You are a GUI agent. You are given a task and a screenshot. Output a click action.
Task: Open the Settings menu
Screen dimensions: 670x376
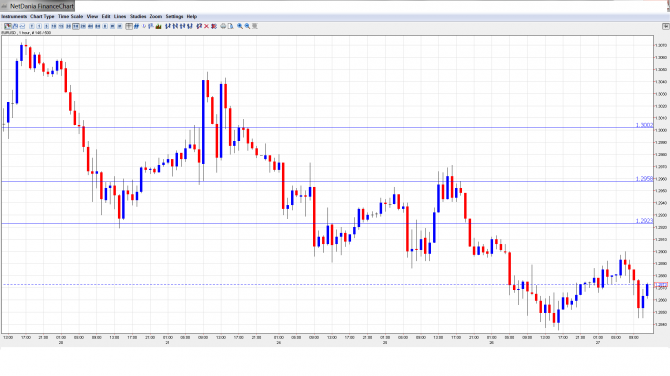pos(174,16)
